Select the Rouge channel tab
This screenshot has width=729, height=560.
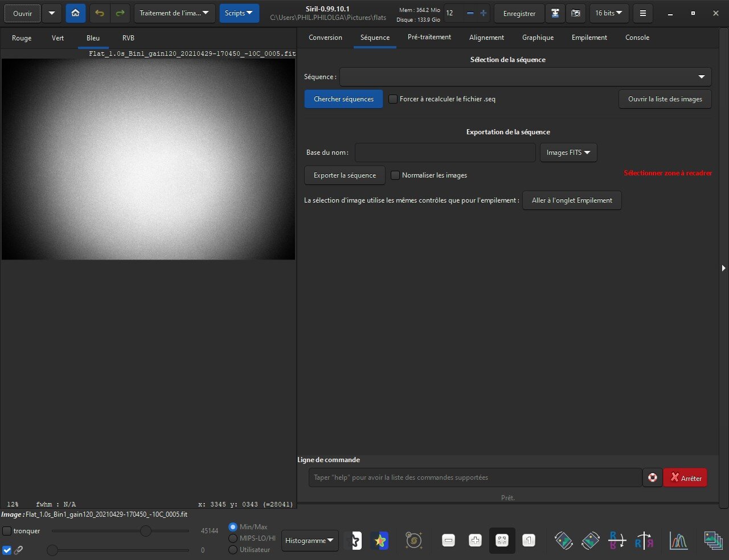pyautogui.click(x=22, y=38)
